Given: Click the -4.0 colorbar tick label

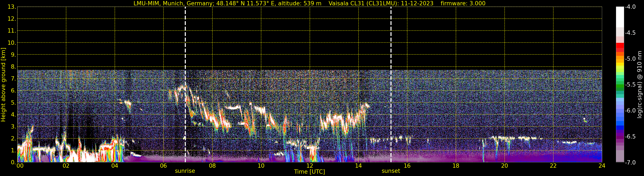Looking at the screenshot, I should [x=630, y=7].
